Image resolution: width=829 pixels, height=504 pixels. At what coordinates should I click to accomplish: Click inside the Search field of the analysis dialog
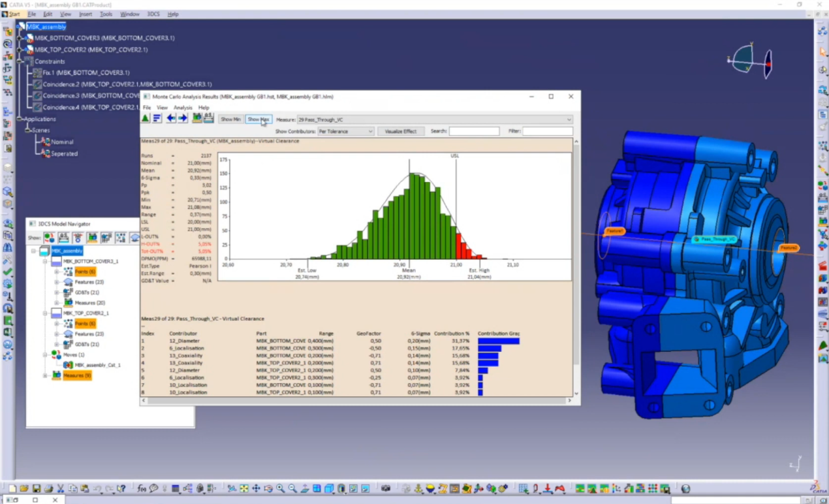(x=473, y=131)
